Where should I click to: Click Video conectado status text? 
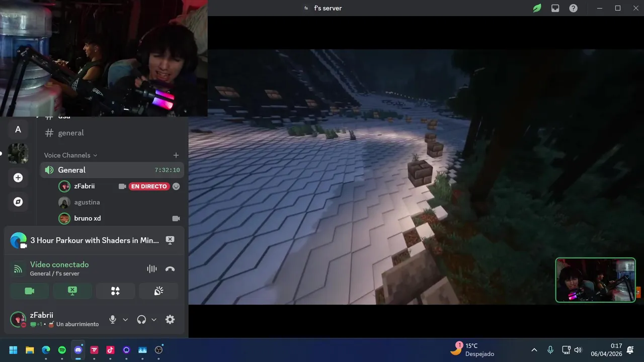(x=59, y=264)
